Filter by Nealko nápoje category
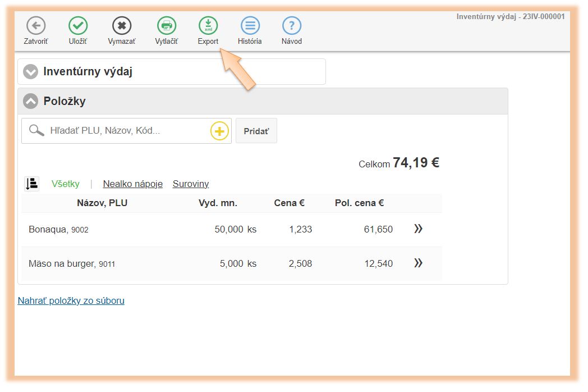588x392 pixels. tap(133, 184)
